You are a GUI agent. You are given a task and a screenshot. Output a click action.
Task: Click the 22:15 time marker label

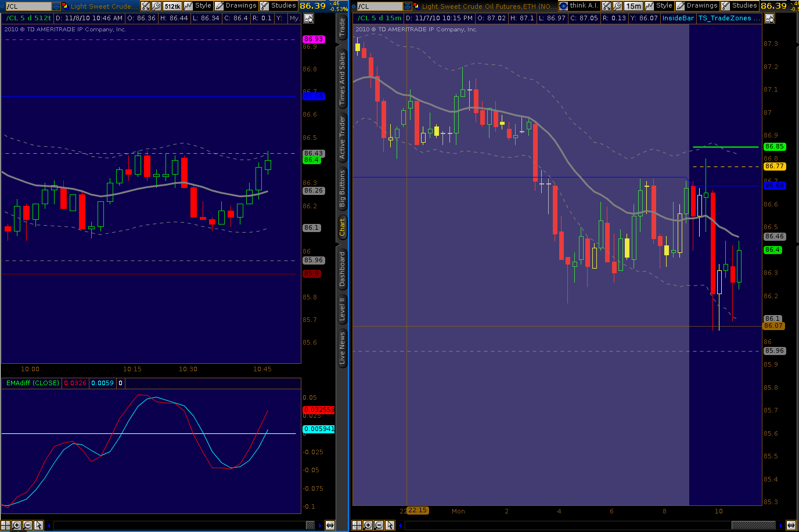click(417, 511)
